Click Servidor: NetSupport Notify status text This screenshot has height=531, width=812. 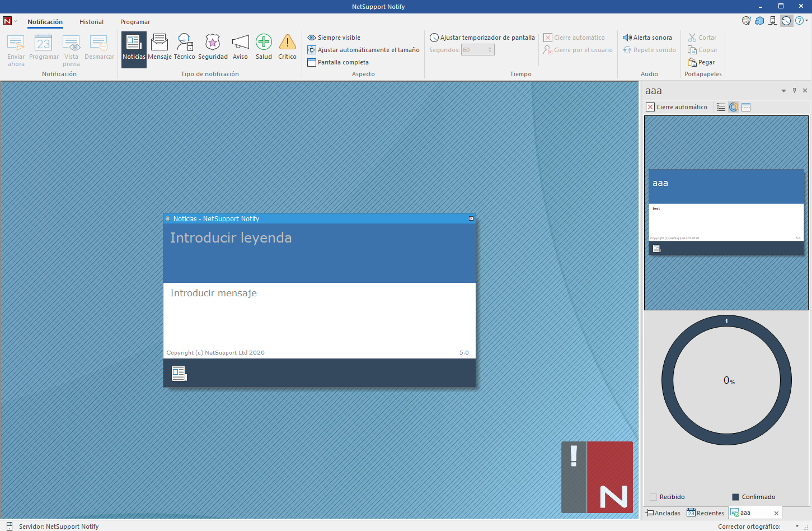tap(59, 527)
